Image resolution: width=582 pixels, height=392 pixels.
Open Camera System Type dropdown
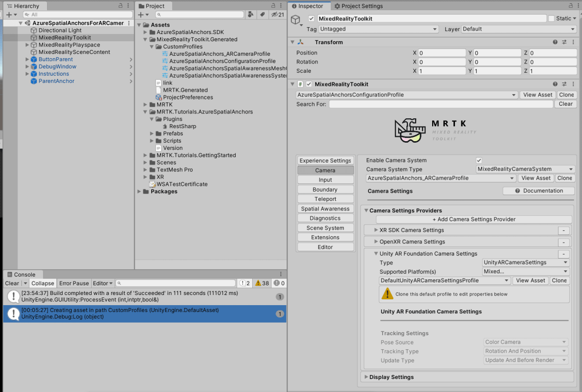[526, 169]
